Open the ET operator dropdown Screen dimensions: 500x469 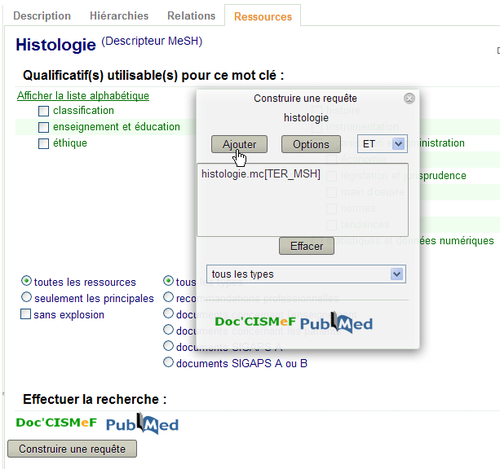[x=382, y=144]
